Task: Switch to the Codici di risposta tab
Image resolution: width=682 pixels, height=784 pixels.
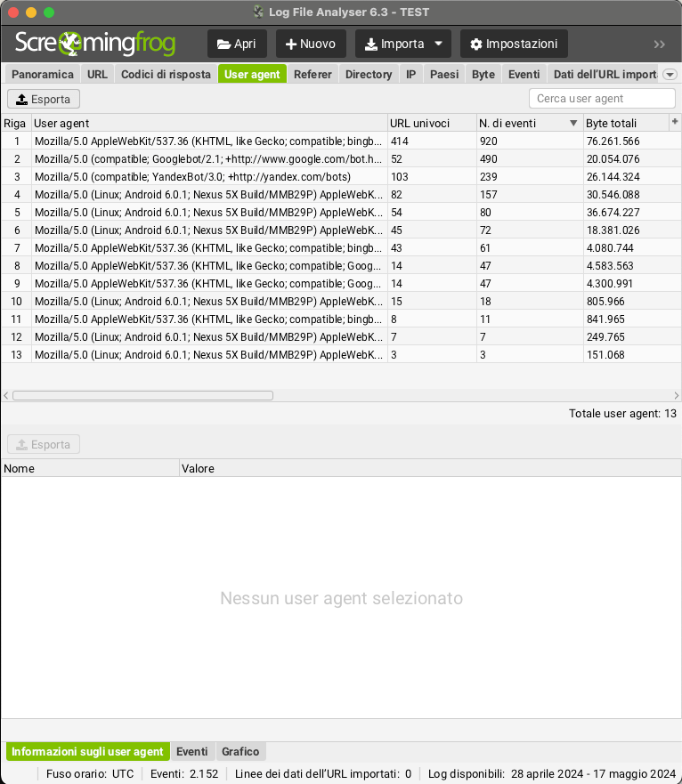Action: [166, 75]
